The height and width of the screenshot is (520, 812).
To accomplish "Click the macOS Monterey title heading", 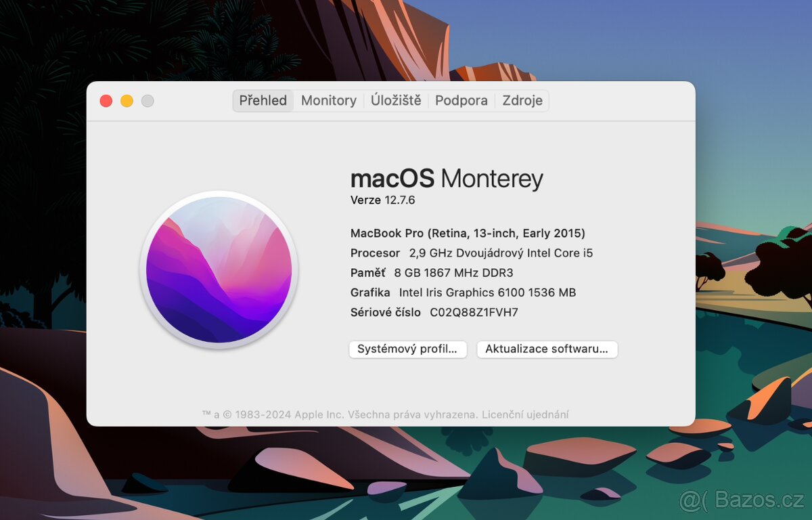I will [x=447, y=178].
